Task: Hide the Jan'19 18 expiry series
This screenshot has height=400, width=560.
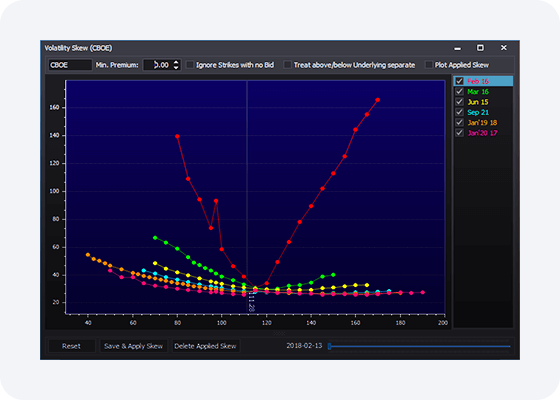Action: pyautogui.click(x=459, y=122)
